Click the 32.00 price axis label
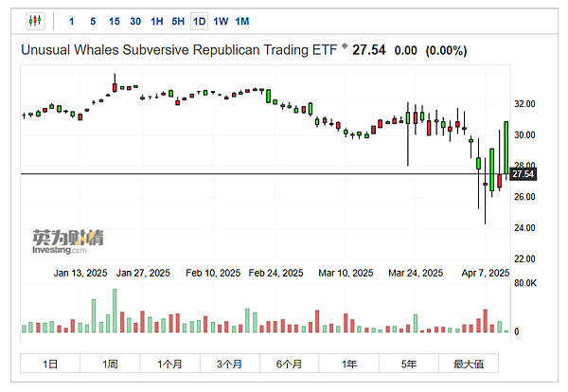The image size is (568, 392). coord(524,104)
